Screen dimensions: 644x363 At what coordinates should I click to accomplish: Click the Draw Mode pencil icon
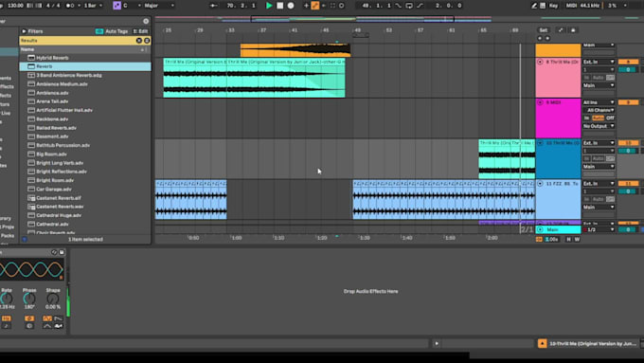pos(534,6)
